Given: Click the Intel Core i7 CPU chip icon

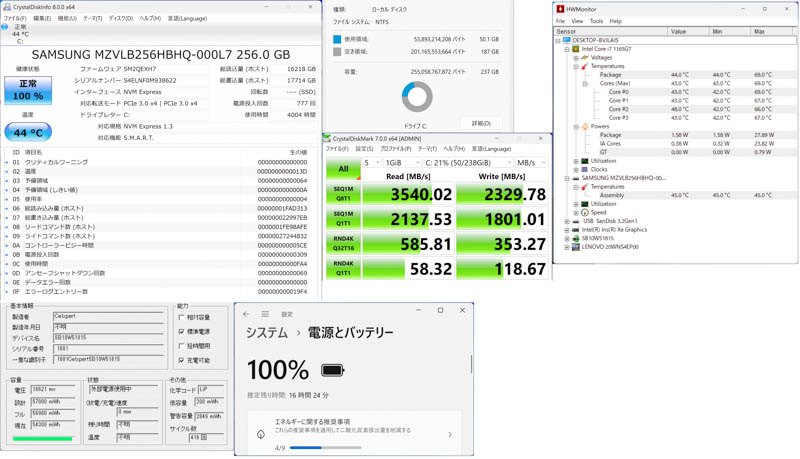Looking at the screenshot, I should point(576,49).
